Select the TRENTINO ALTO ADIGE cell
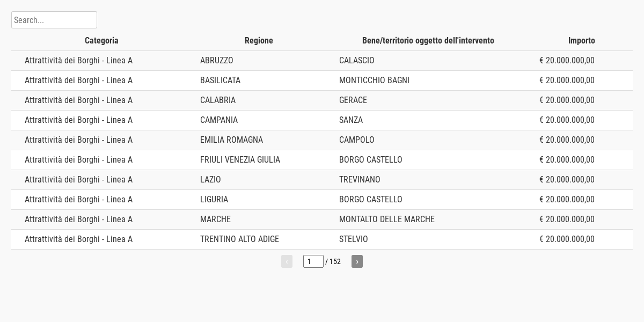The width and height of the screenshot is (644, 322). [x=239, y=239]
